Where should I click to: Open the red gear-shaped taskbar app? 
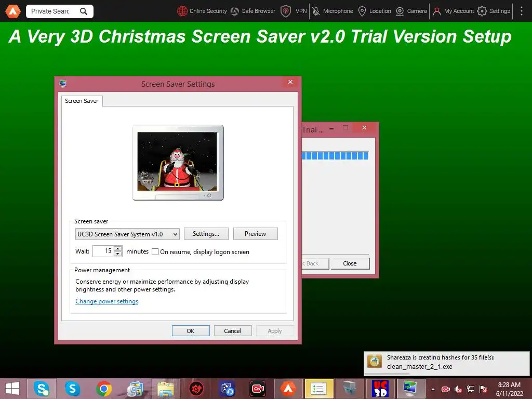coord(196,389)
